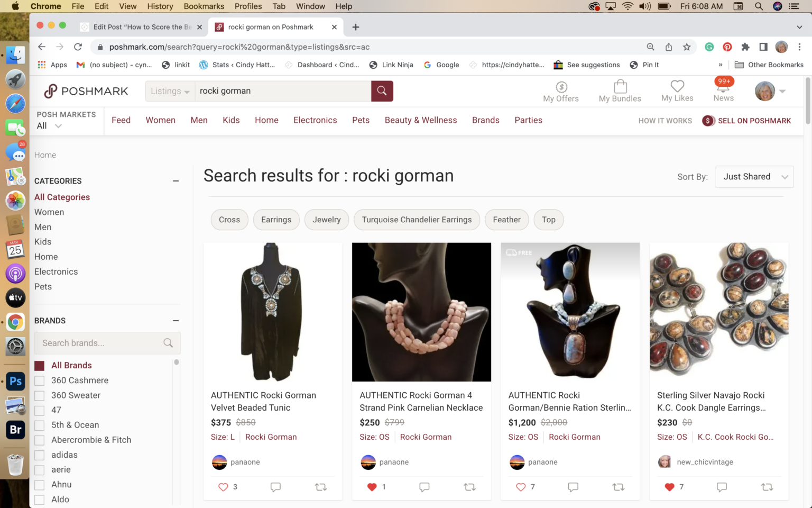Viewport: 812px width, 508px height.
Task: Collapse the Brands section
Action: pos(176,321)
